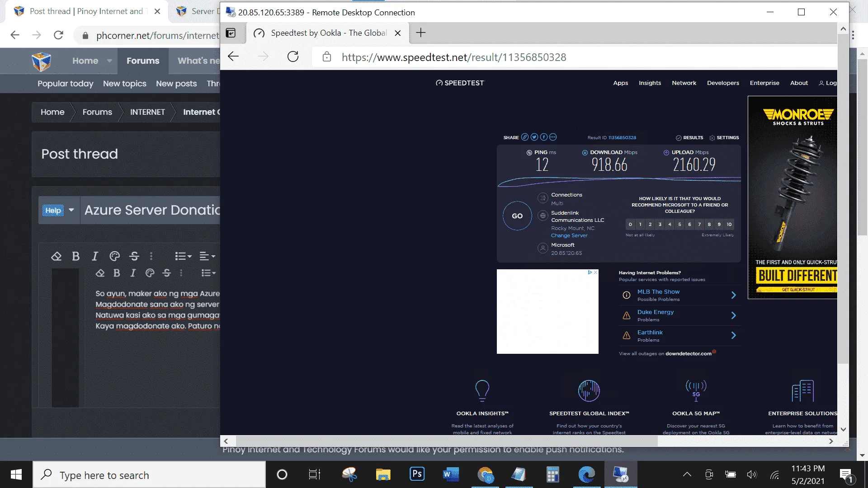Open the Help prefix dropdown
868x488 pixels.
click(59, 210)
